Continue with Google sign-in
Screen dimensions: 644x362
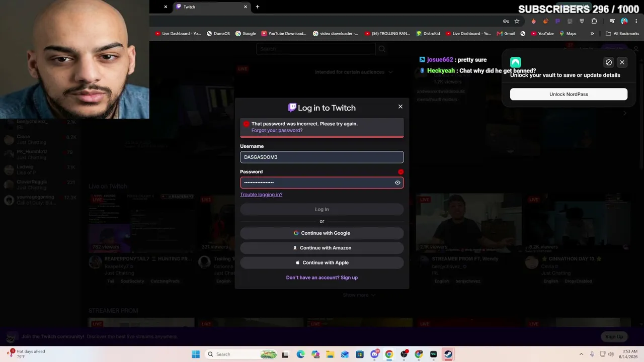coord(322,233)
